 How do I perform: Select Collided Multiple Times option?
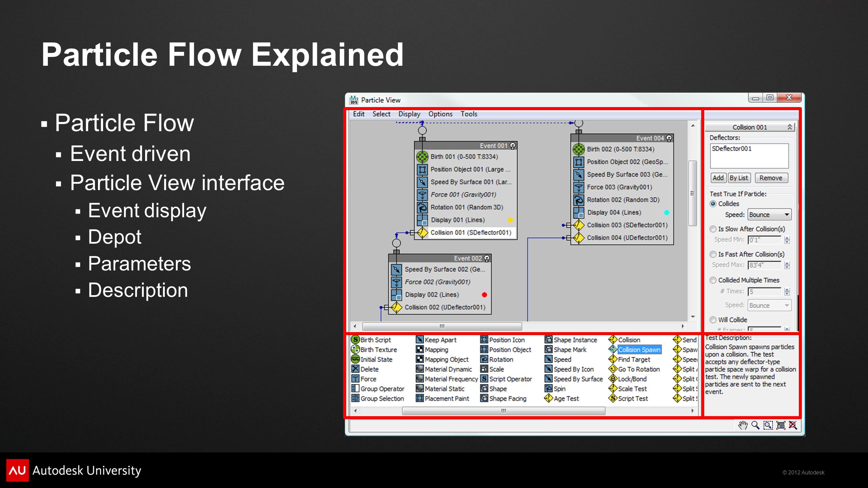click(x=713, y=280)
